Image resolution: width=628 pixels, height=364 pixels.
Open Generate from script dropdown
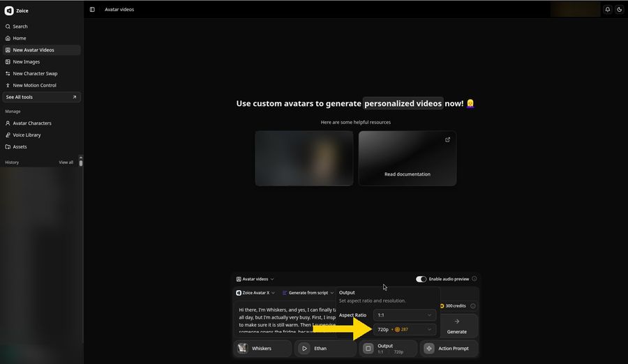[x=308, y=293]
